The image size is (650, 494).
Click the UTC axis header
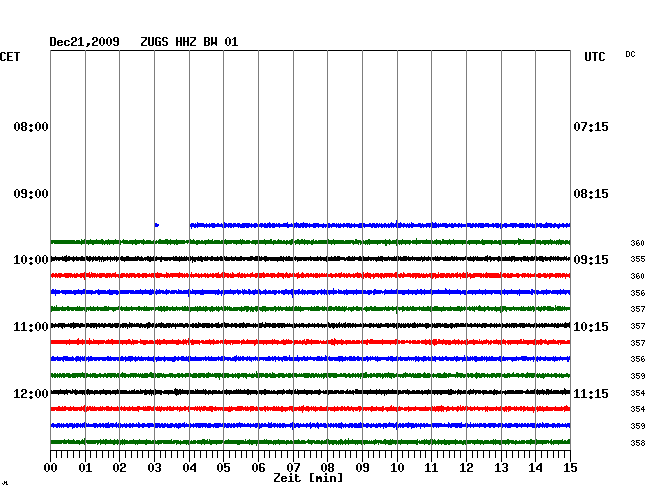click(x=594, y=57)
